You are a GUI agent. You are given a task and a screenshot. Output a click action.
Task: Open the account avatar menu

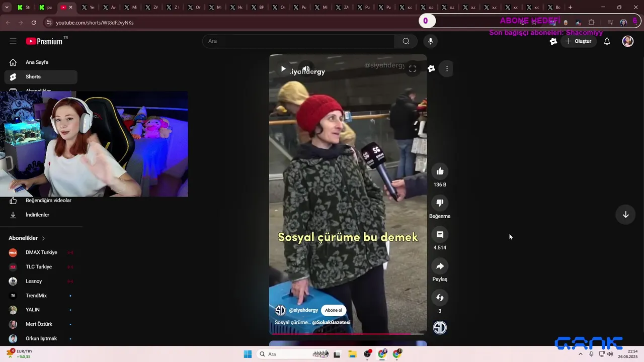click(x=628, y=41)
